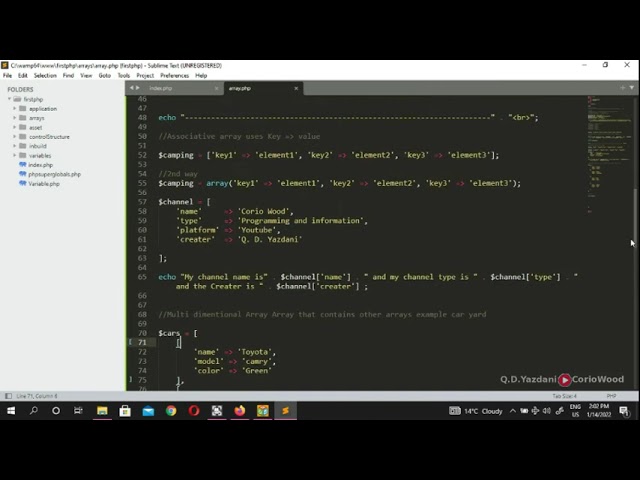640x480 pixels.
Task: Open the volume speaker tray icon
Action: pos(547,411)
